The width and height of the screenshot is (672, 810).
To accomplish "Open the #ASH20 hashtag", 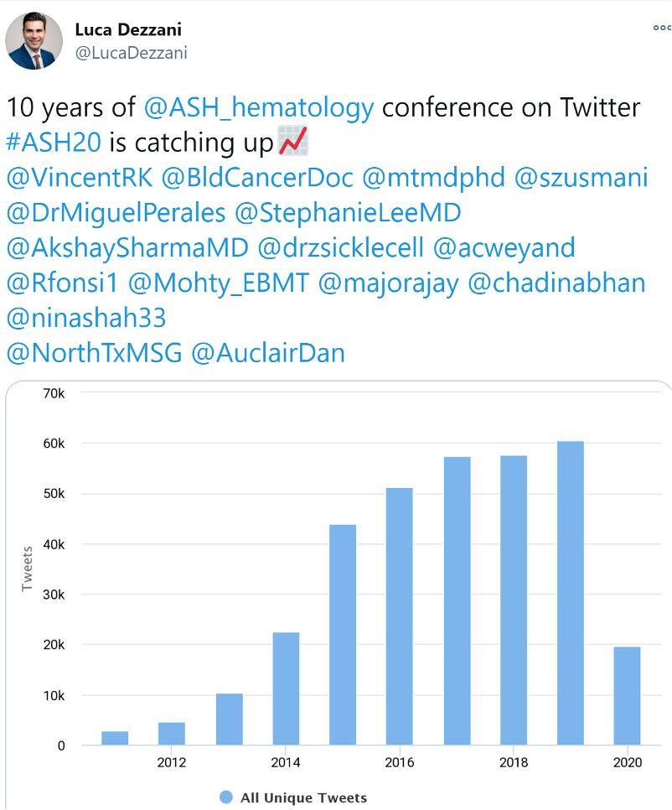I will [x=54, y=142].
